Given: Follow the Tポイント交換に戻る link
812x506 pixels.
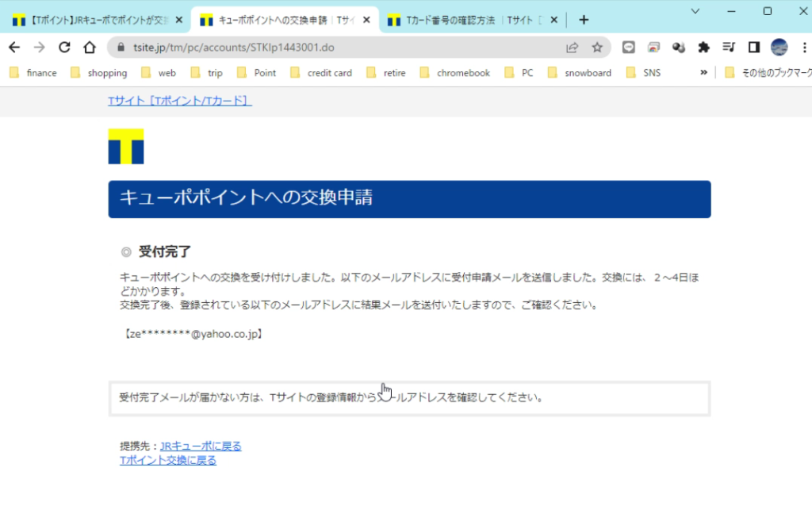Looking at the screenshot, I should coord(168,461).
